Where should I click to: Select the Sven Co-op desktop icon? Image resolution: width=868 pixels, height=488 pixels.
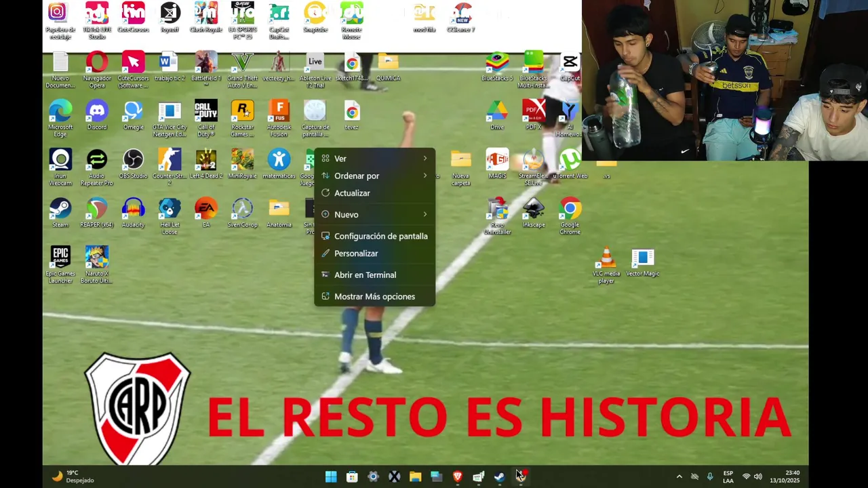tap(242, 213)
